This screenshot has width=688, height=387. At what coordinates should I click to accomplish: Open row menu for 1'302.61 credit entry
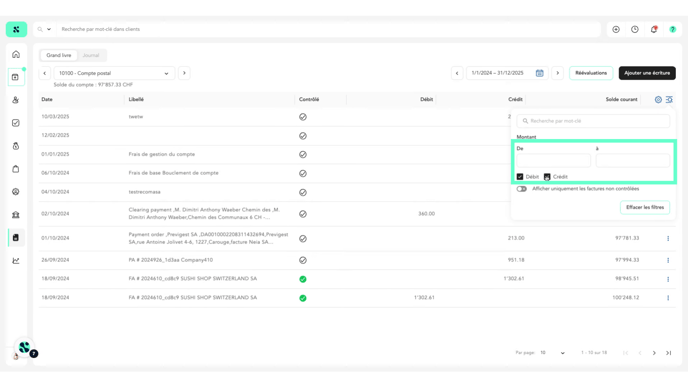click(668, 279)
